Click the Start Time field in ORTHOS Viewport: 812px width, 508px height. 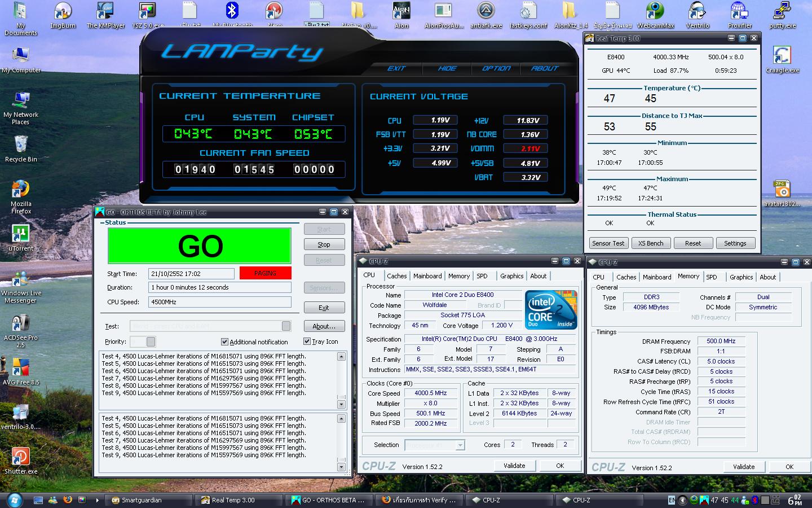point(192,274)
